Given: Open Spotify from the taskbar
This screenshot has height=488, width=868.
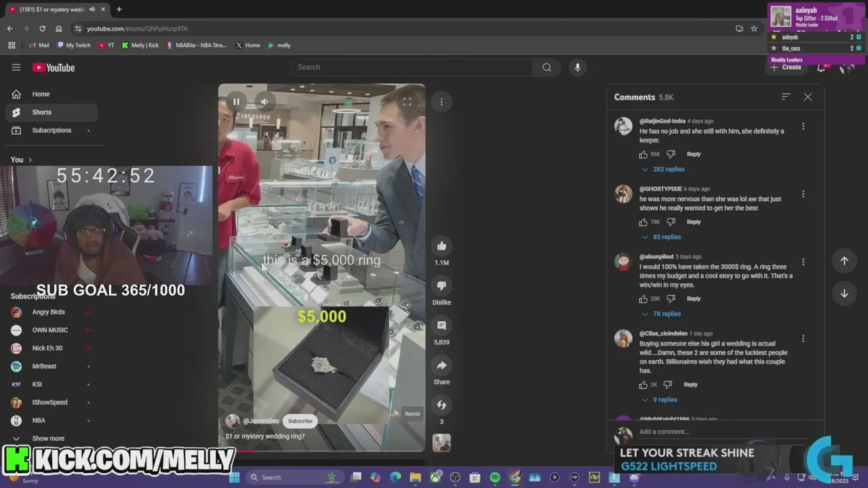Looking at the screenshot, I should click(495, 477).
